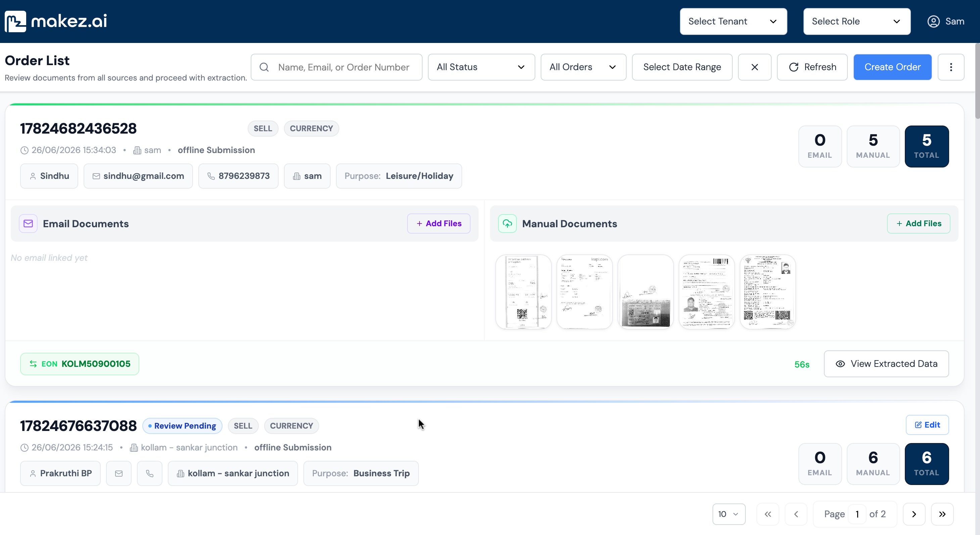The image size is (980, 535).
Task: Click the Prakruthi BP name chip
Action: click(x=60, y=473)
